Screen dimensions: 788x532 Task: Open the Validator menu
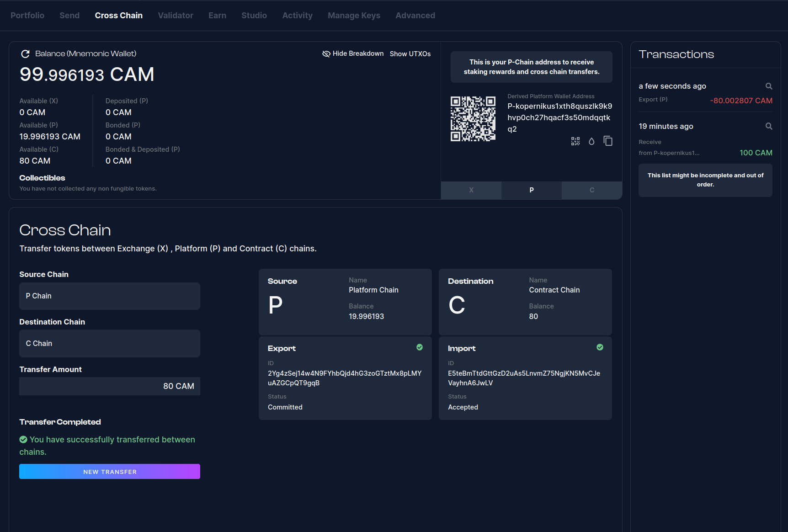pos(176,16)
